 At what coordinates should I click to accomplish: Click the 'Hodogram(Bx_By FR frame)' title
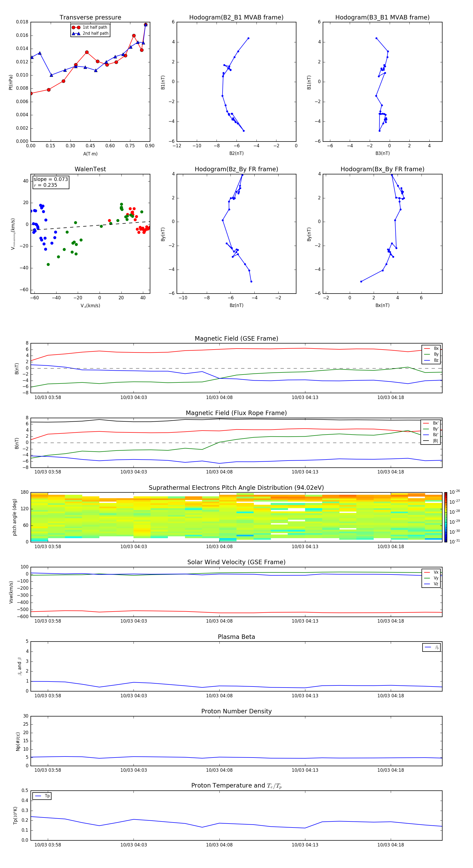382,169
